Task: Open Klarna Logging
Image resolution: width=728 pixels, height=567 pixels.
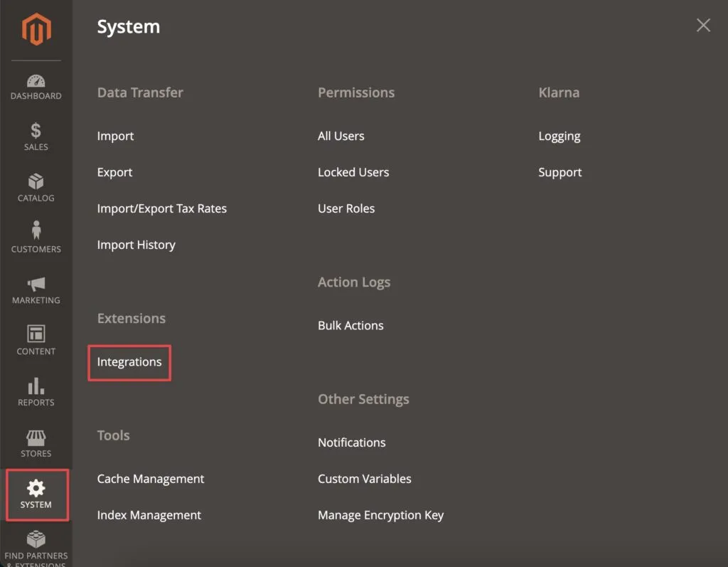Action: 560,136
